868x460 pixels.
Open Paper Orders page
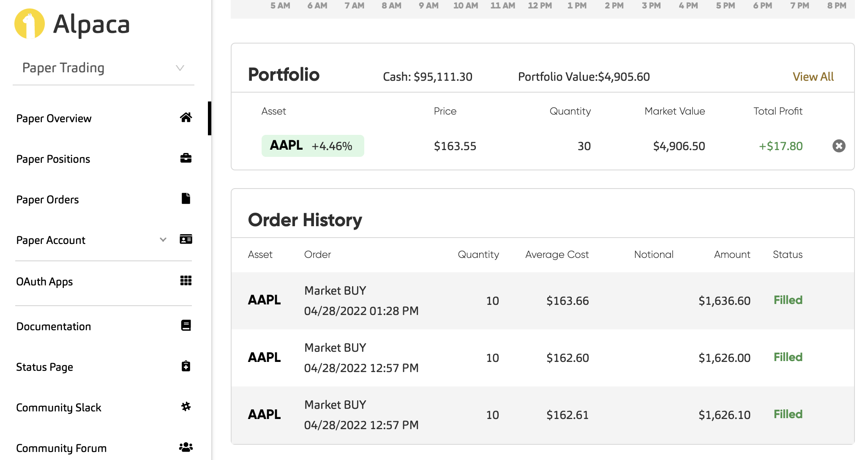[x=47, y=200]
